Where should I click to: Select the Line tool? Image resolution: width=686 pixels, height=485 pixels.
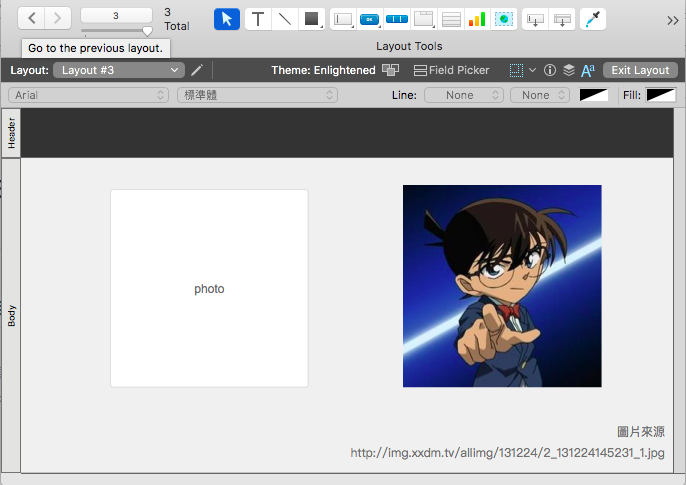tap(285, 19)
